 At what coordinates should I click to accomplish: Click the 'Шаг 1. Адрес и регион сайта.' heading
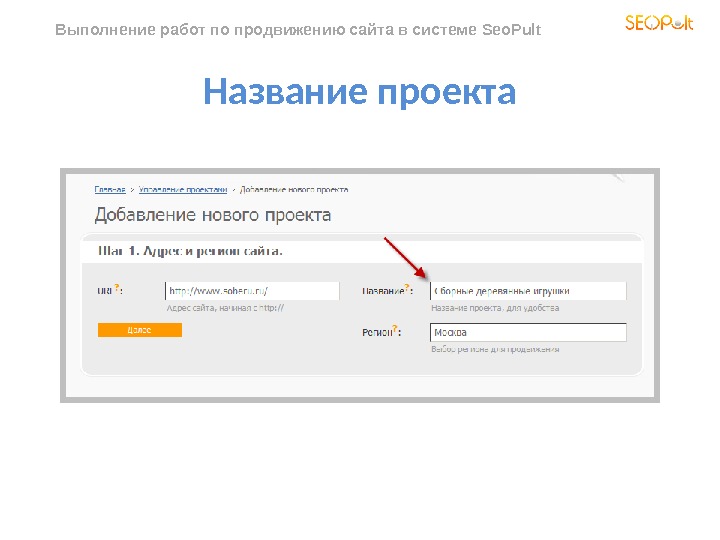click(x=190, y=251)
